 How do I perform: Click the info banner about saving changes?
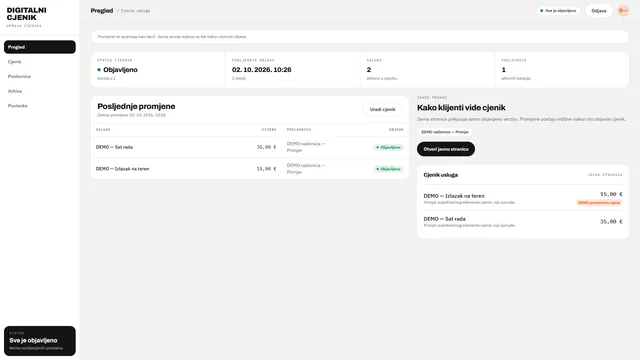point(360,36)
